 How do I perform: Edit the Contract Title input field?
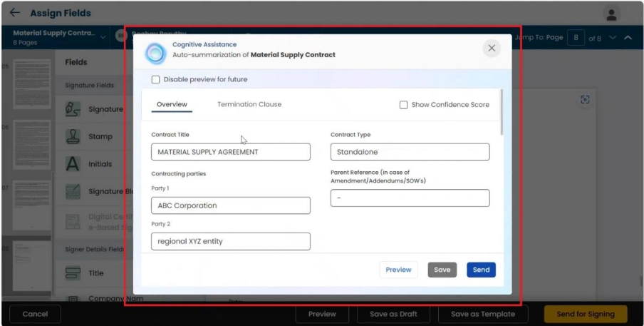[231, 152]
